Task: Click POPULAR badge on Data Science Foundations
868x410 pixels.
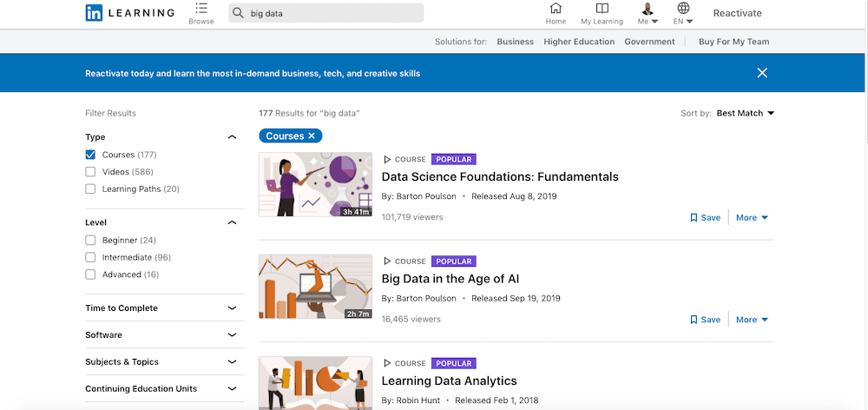Action: coord(454,160)
